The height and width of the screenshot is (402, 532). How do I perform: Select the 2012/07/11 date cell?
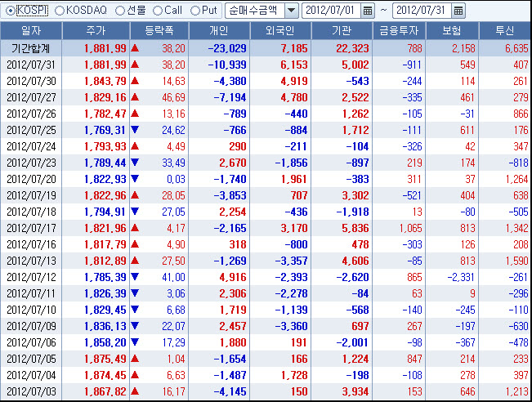click(31, 294)
